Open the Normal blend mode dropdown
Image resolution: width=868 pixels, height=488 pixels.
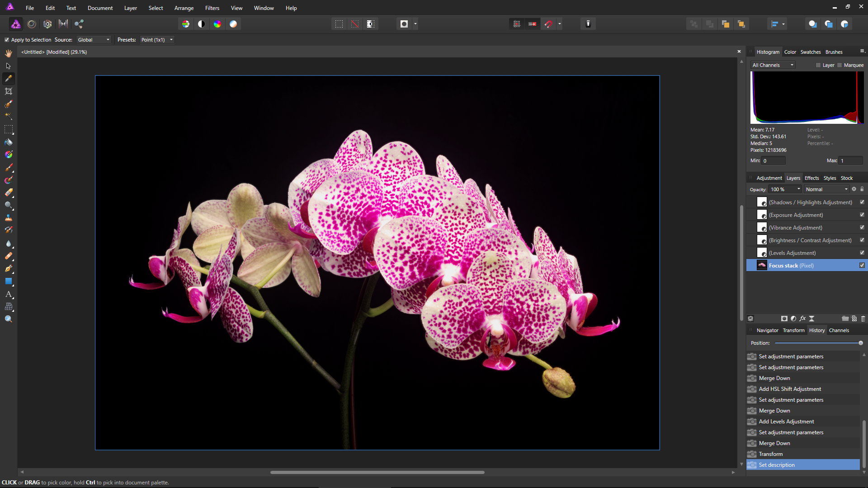[x=826, y=189]
